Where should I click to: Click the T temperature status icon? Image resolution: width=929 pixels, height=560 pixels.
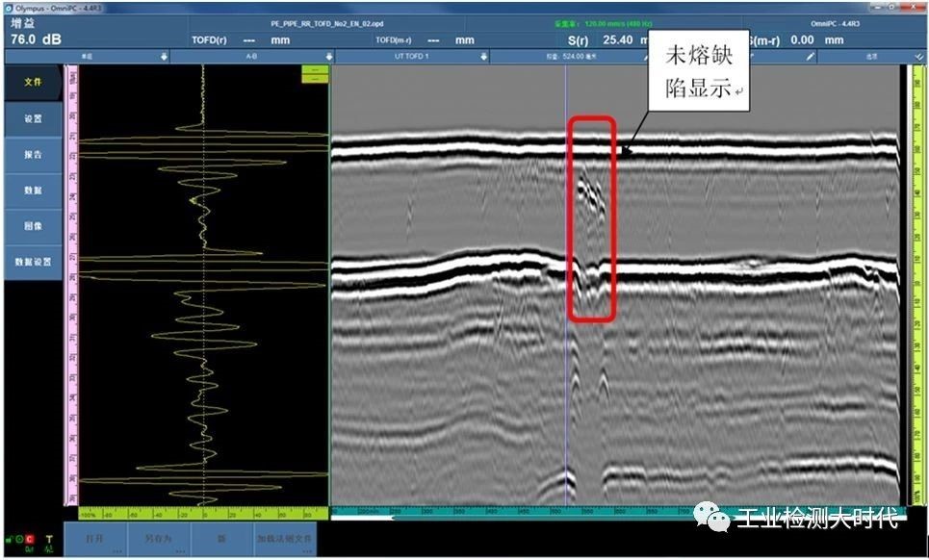click(x=48, y=539)
